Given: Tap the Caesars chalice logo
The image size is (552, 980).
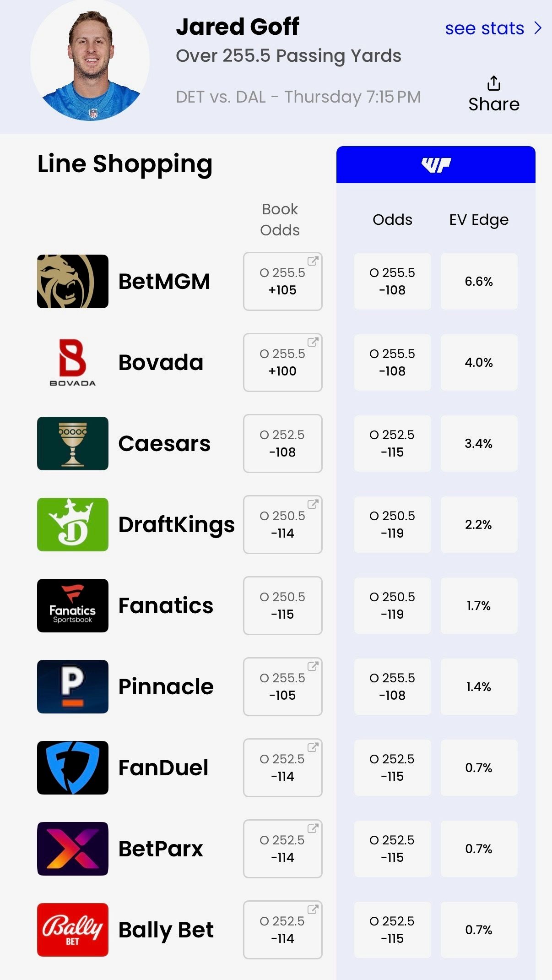Looking at the screenshot, I should tap(73, 443).
